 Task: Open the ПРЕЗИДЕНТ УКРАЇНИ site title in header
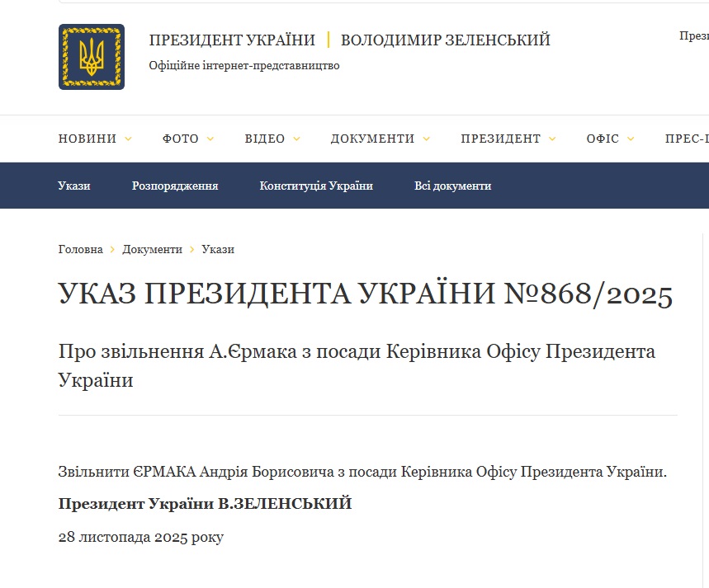point(232,40)
